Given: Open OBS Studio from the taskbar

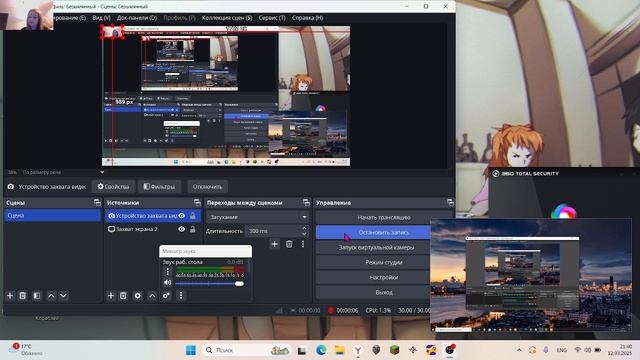Looking at the screenshot, I should [x=450, y=350].
